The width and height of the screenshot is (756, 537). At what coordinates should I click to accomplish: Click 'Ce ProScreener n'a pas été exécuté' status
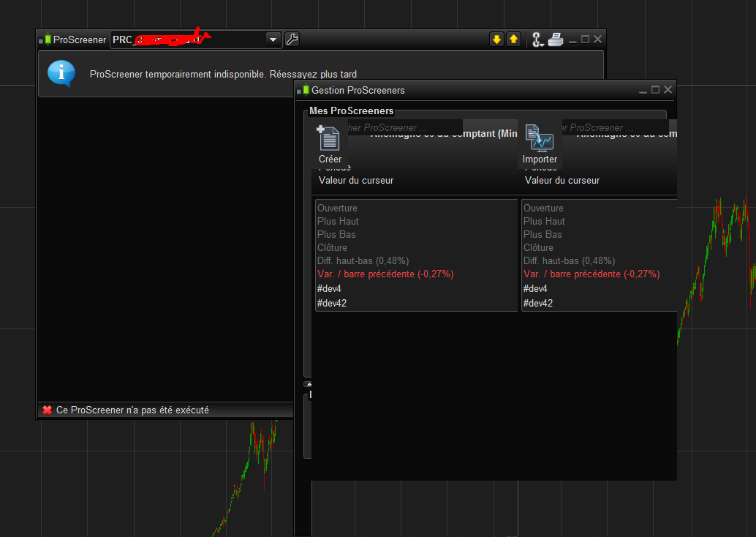132,410
